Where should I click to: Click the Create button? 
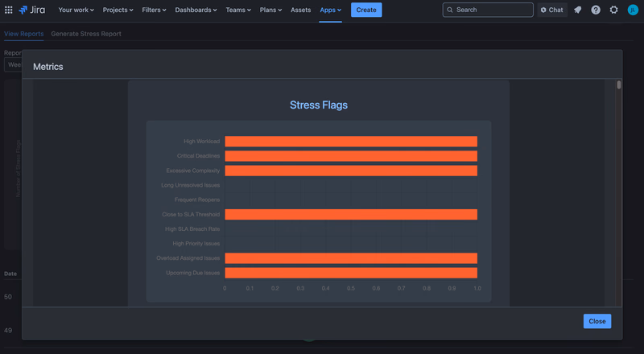coord(366,10)
